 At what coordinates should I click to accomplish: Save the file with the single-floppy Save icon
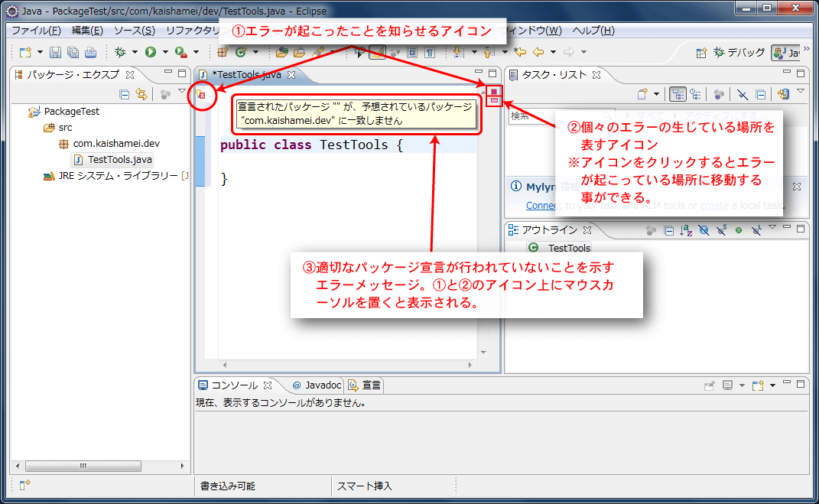pyautogui.click(x=55, y=52)
